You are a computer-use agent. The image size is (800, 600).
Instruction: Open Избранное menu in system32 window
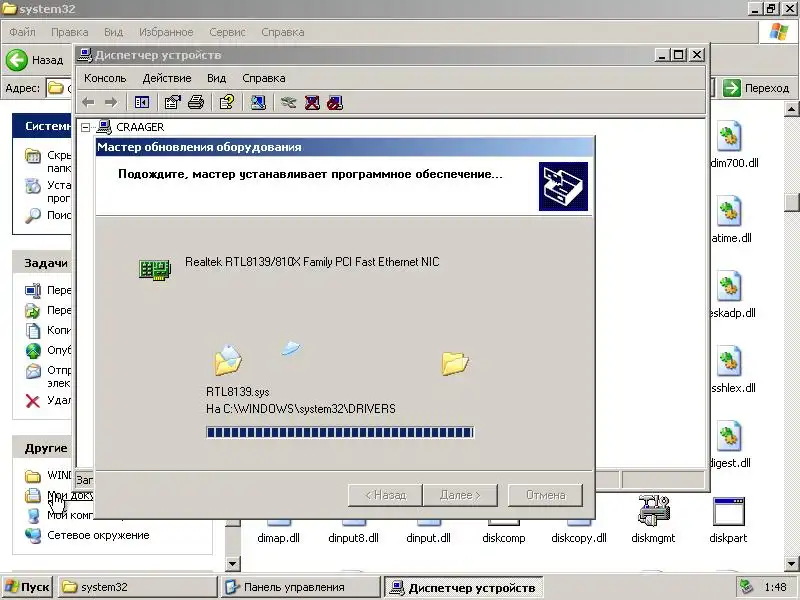click(x=166, y=32)
